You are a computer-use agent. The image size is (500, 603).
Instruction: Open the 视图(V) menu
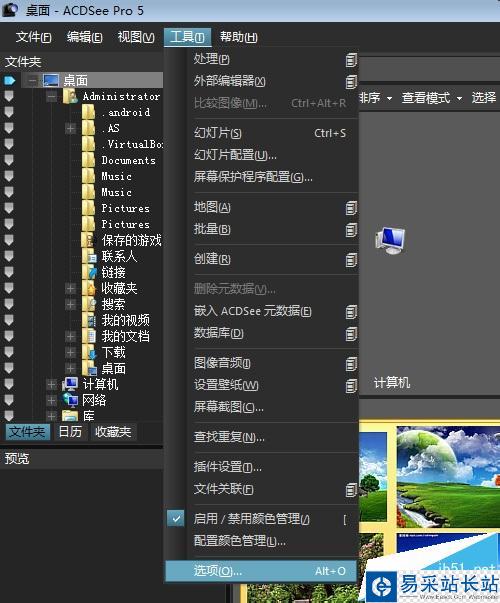pos(136,37)
